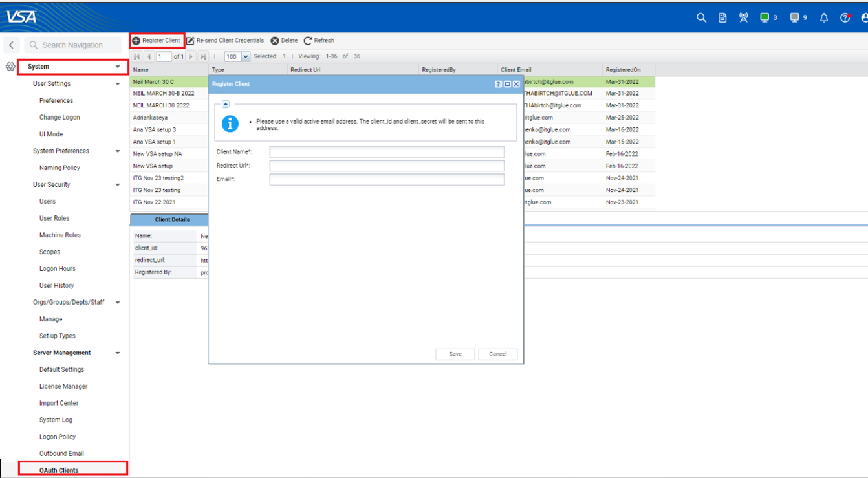This screenshot has height=478, width=868.
Task: Sort by the RegisteredOn column header
Action: tap(629, 69)
